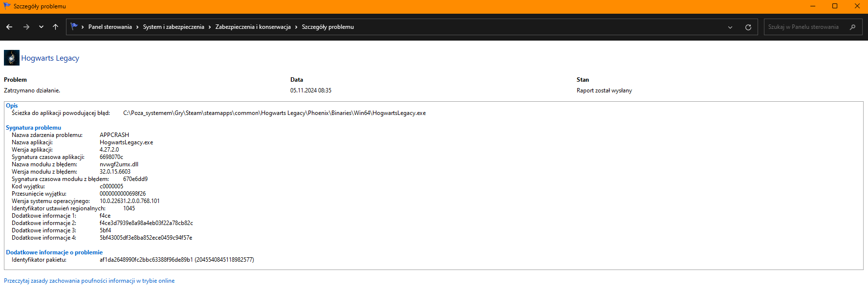Click the Sygnatura problemu heading

(x=33, y=128)
